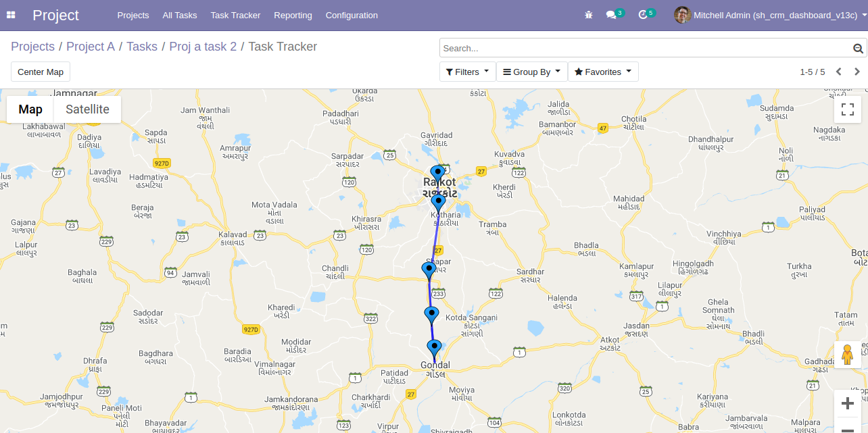Go to previous page arrow

[x=838, y=72]
